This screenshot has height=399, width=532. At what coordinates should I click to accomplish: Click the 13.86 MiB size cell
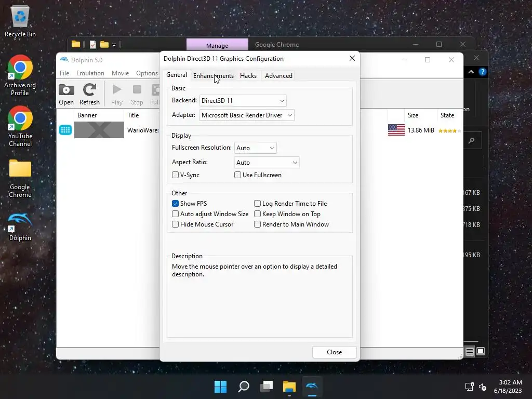point(421,130)
